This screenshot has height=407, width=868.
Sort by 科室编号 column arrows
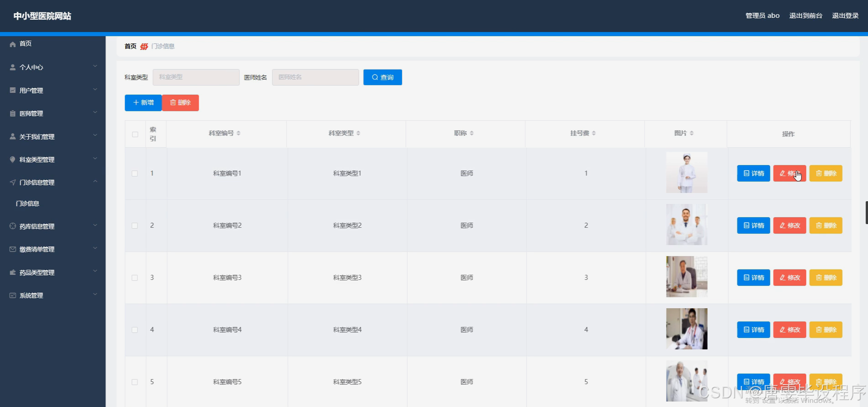click(238, 133)
